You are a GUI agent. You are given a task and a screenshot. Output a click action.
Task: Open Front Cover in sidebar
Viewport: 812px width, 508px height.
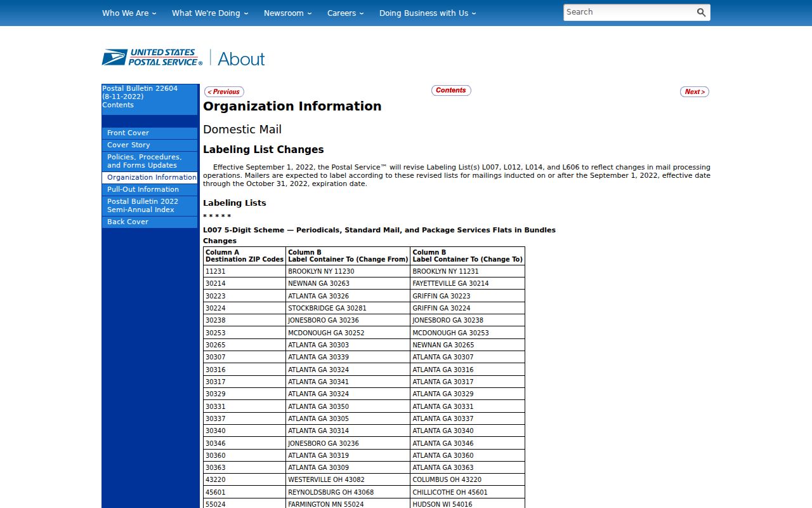(x=150, y=133)
